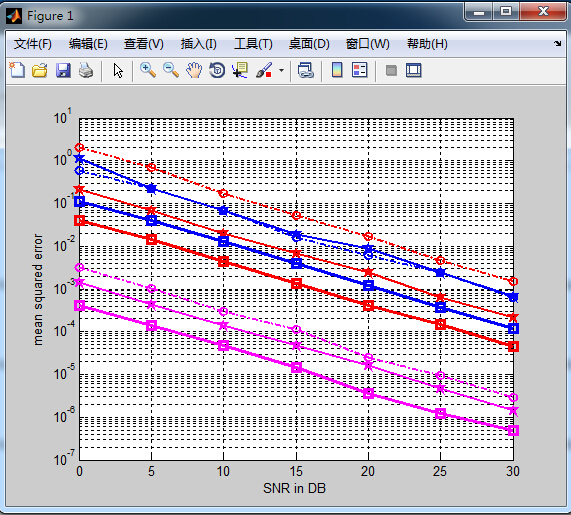This screenshot has width=571, height=515.
Task: Save the figure using the floppy disk icon
Action: tap(63, 70)
